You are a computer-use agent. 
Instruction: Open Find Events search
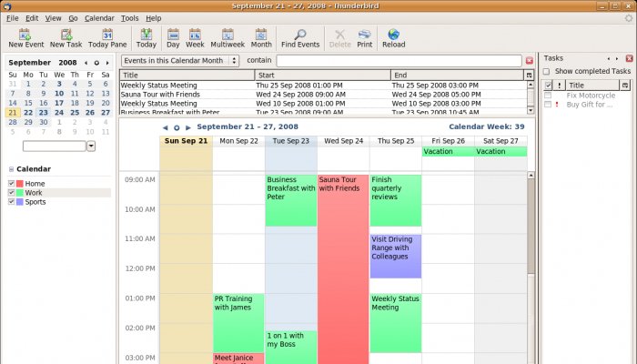coord(300,38)
